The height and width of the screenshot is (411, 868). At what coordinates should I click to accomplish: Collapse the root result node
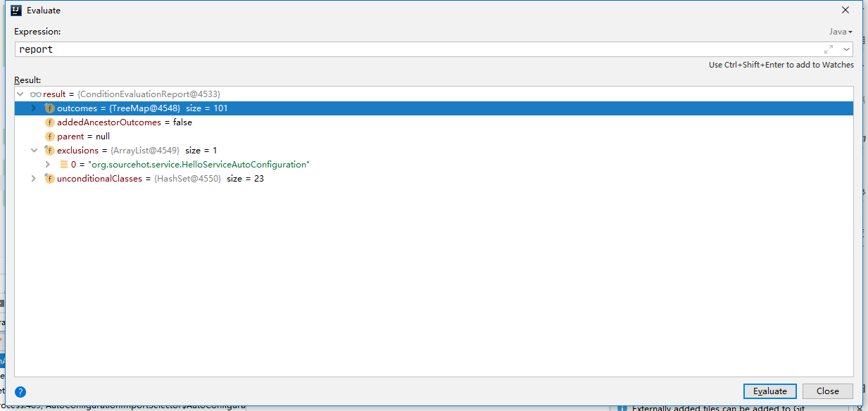[20, 94]
